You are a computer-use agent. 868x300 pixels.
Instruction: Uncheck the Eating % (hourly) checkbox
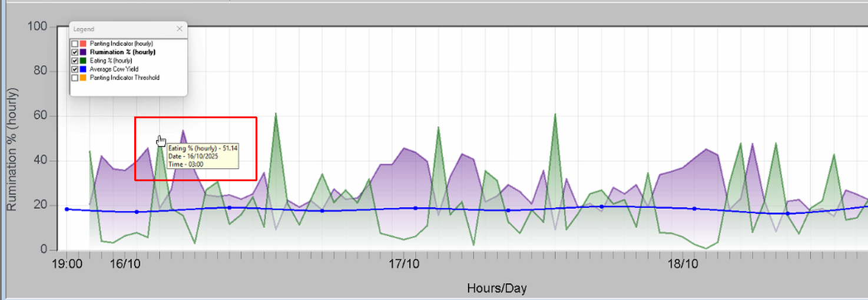click(75, 61)
